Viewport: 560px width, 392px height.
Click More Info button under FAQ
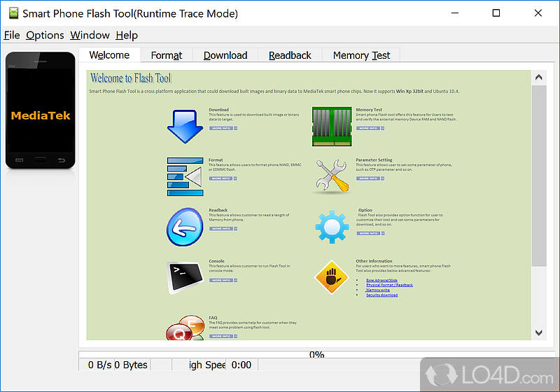click(223, 336)
